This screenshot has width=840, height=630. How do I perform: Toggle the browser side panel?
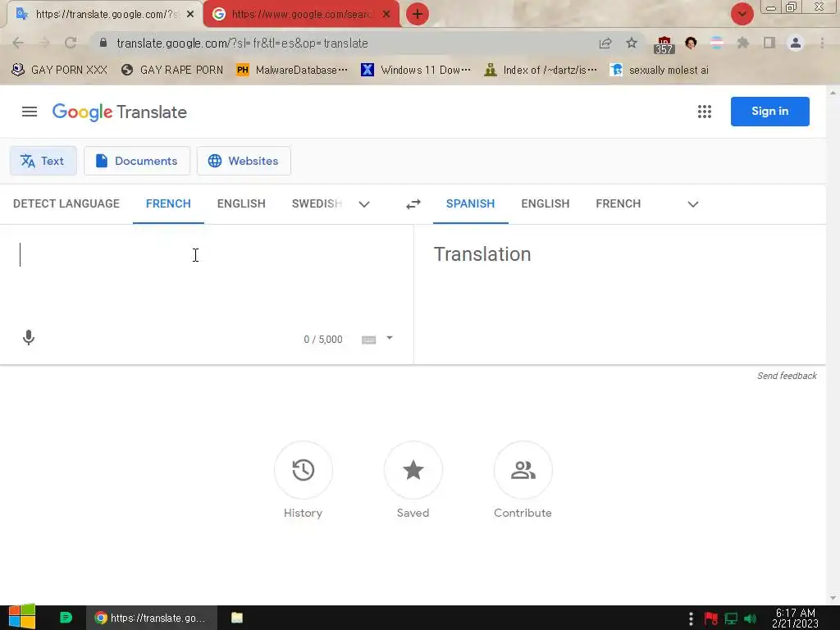click(769, 43)
